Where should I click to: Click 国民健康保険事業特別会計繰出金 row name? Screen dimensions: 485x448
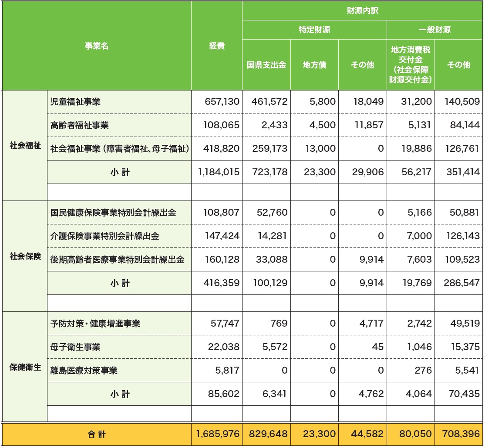click(113, 213)
